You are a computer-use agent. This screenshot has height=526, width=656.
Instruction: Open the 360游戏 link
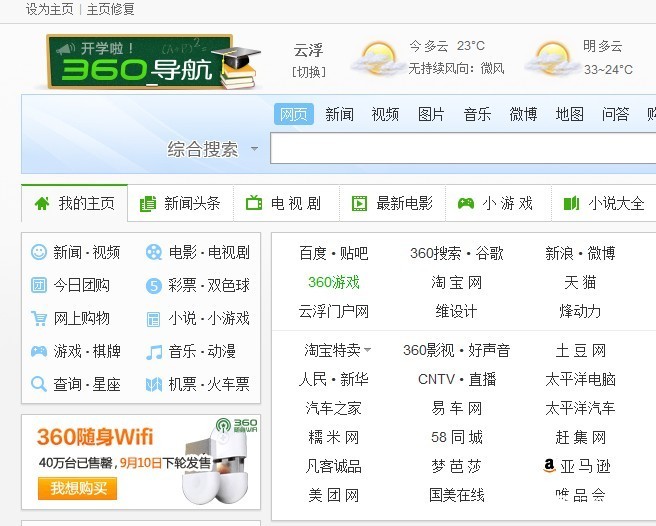pyautogui.click(x=334, y=282)
